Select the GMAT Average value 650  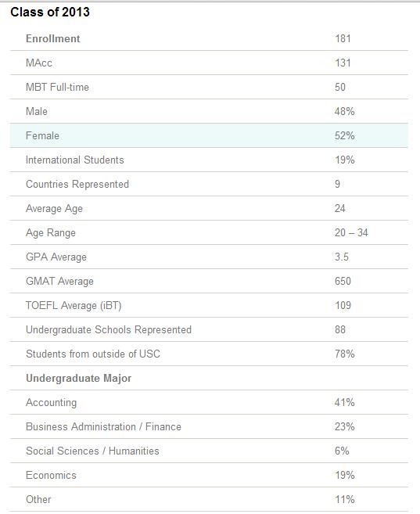(x=343, y=282)
